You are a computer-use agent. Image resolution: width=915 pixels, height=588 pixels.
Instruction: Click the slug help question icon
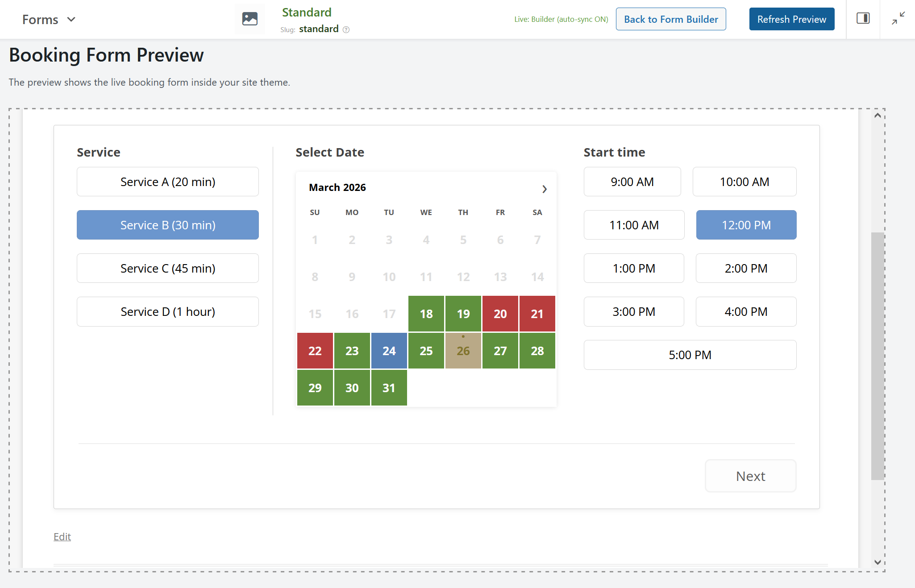click(x=346, y=29)
